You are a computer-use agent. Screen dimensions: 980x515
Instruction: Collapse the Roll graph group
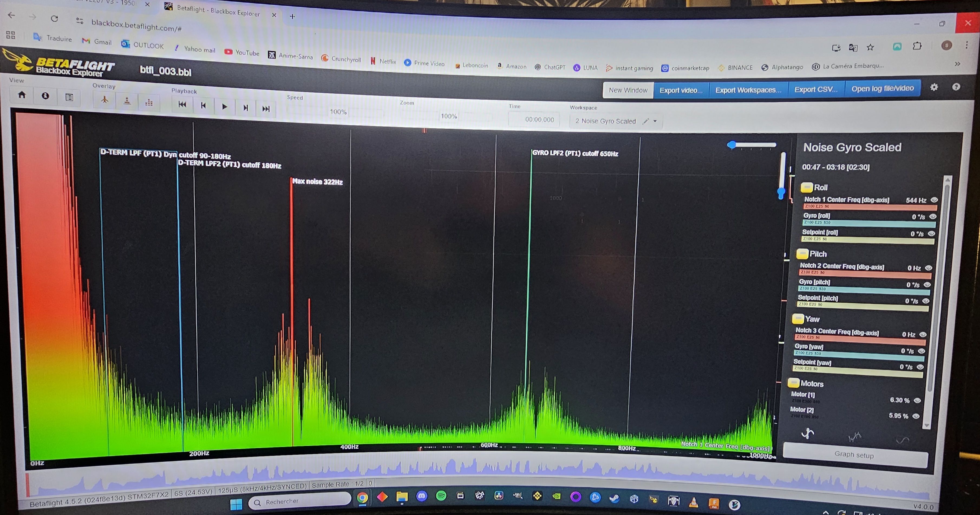[806, 187]
